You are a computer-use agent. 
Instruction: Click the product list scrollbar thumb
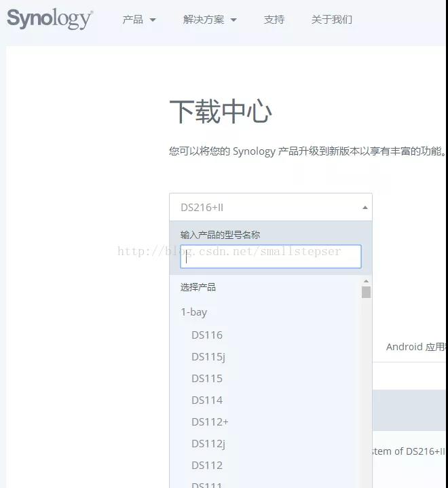366,293
